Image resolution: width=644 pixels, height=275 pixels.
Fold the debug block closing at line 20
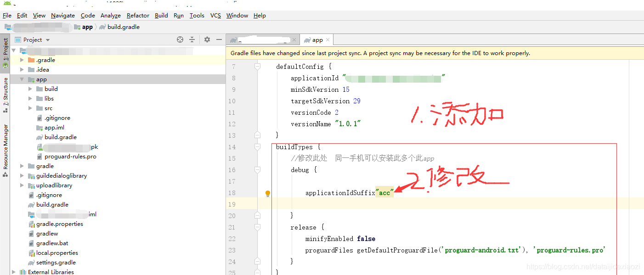(257, 216)
